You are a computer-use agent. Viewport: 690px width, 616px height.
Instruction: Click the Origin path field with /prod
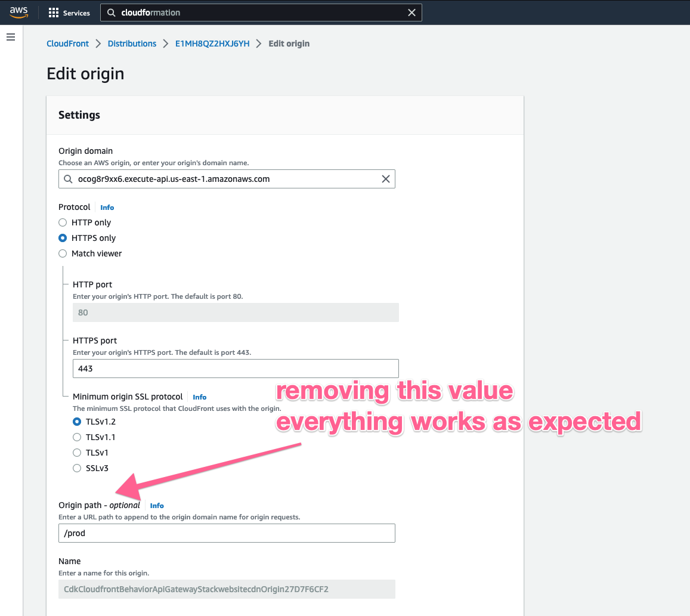pos(227,533)
